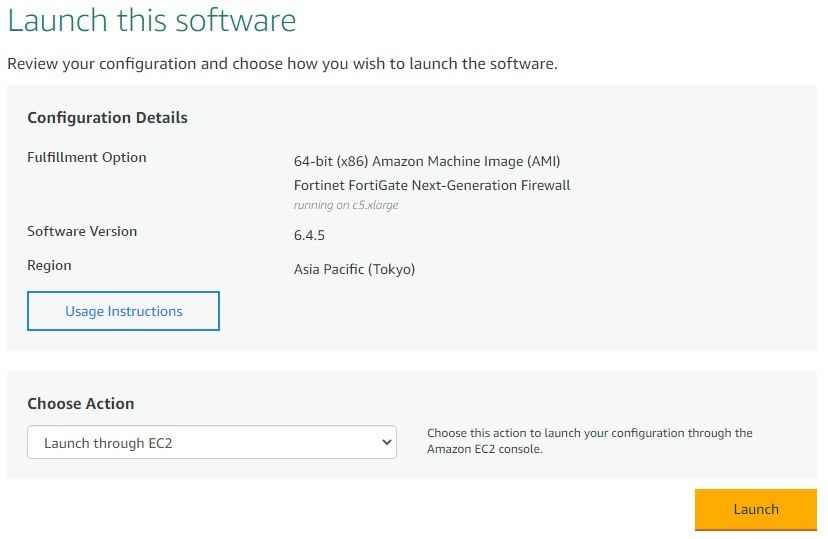Click the Software Version label

pos(82,231)
